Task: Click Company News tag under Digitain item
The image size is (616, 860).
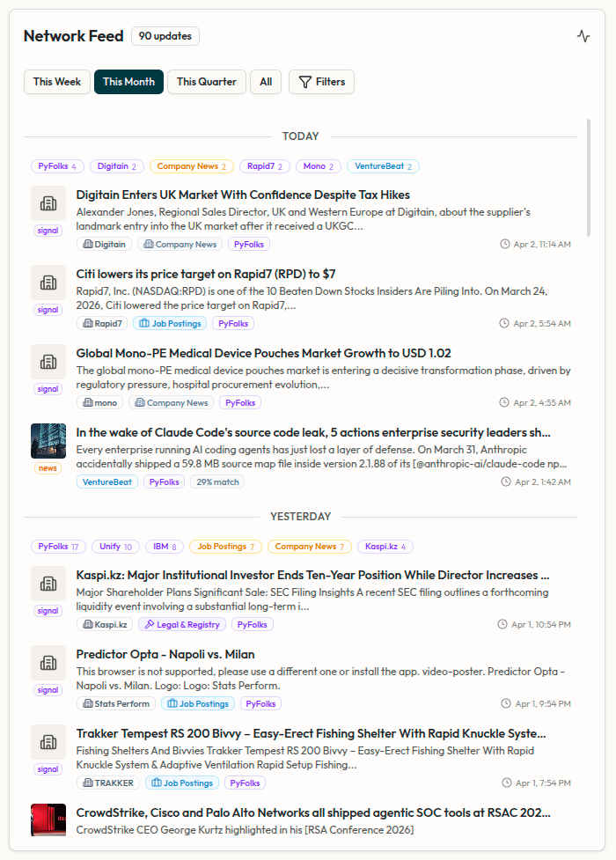Action: click(x=180, y=245)
